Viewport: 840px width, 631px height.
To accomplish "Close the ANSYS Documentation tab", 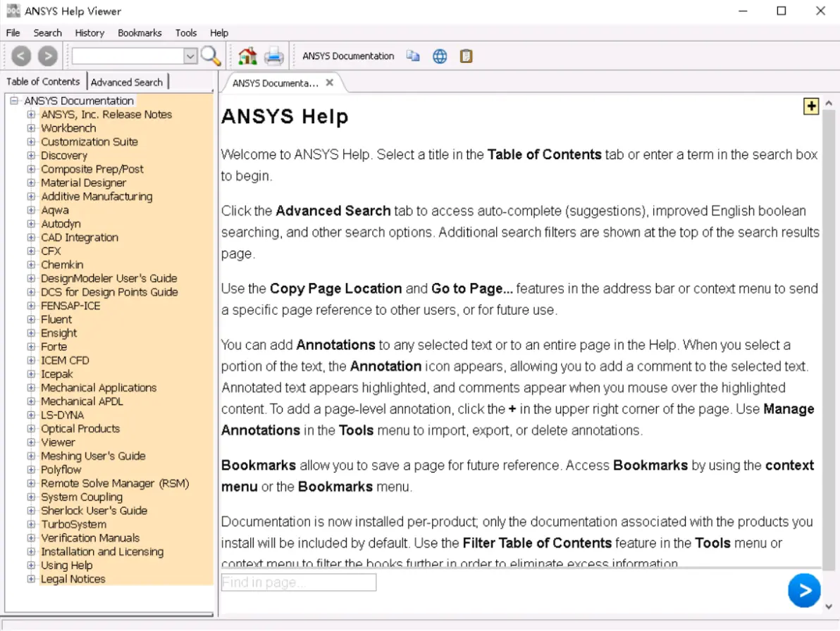I will (x=330, y=82).
